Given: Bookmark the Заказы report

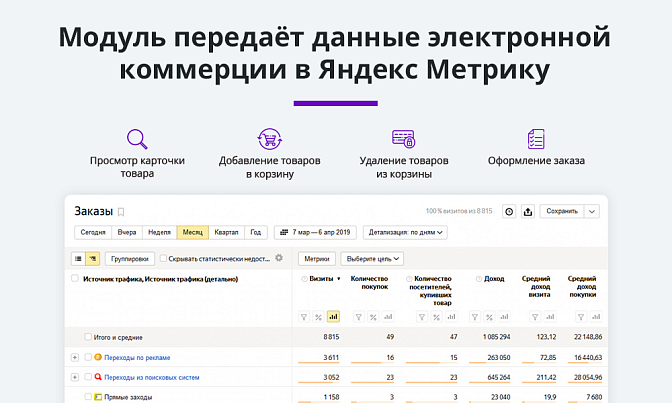Looking at the screenshot, I should coord(121,212).
